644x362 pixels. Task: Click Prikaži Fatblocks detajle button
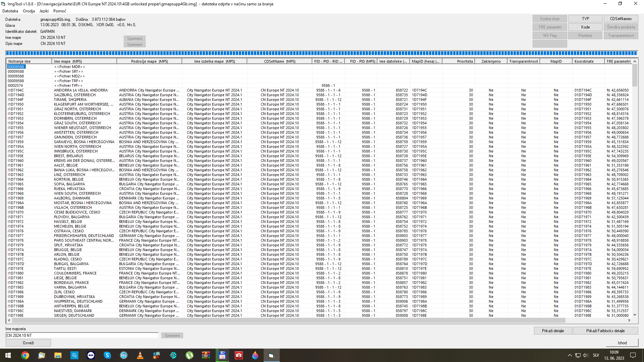pos(605,331)
